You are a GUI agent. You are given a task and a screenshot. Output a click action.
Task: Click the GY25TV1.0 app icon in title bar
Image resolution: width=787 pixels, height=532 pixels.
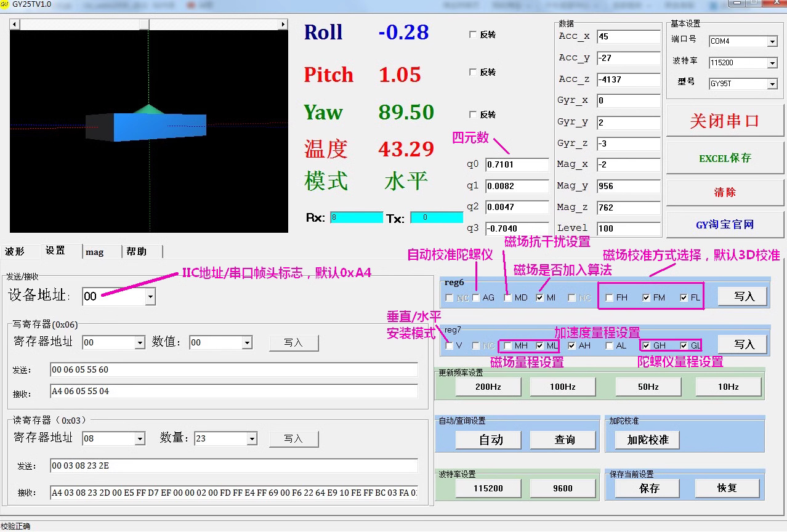point(5,4)
